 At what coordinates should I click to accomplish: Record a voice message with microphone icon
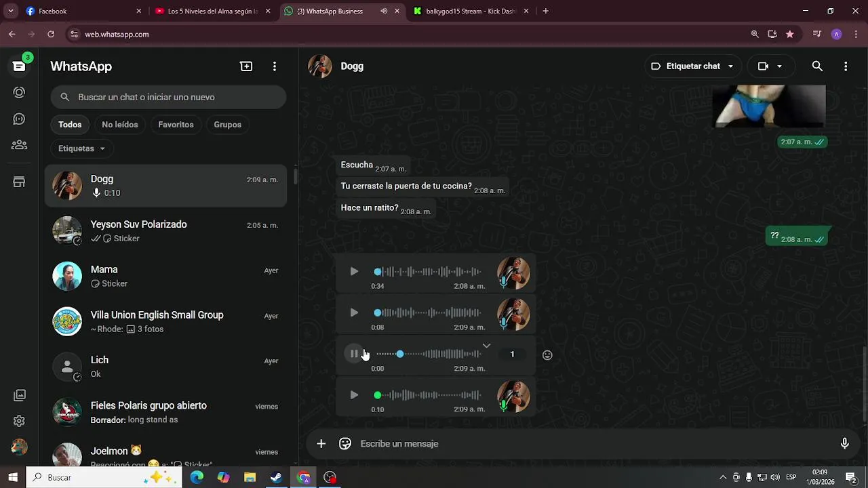pos(844,444)
